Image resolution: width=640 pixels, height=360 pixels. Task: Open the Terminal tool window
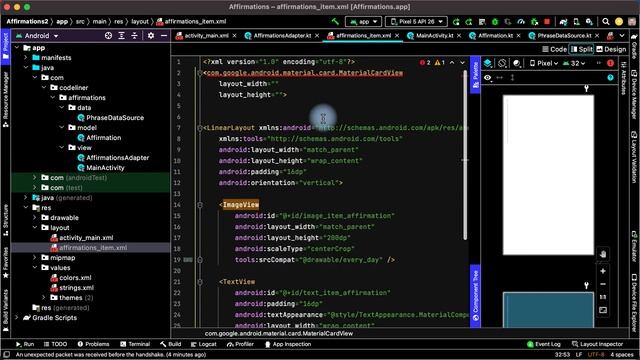(135, 344)
